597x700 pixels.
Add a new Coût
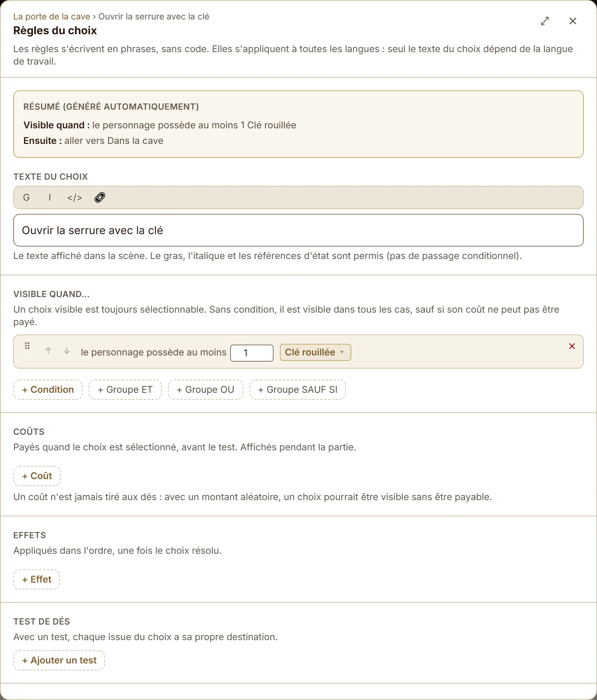pos(37,476)
